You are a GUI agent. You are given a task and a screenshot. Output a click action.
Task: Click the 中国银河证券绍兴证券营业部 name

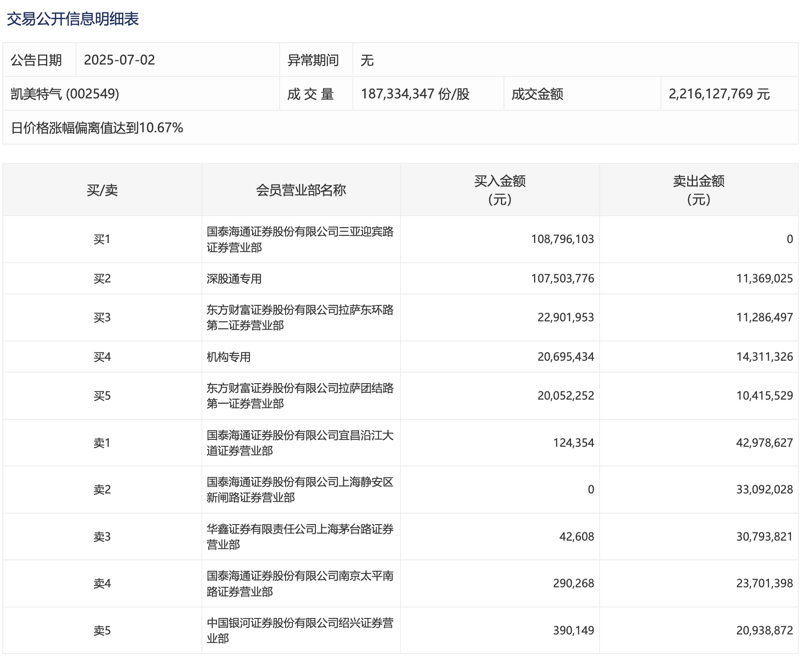coord(300,631)
